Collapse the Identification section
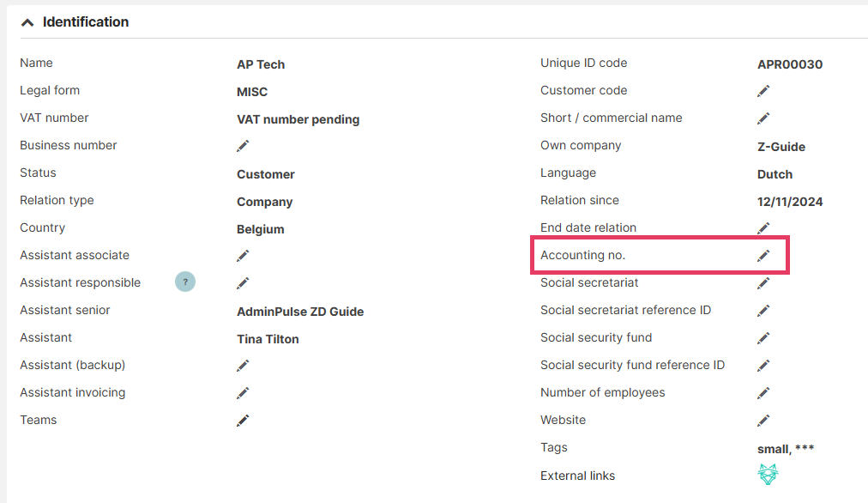 click(x=27, y=22)
